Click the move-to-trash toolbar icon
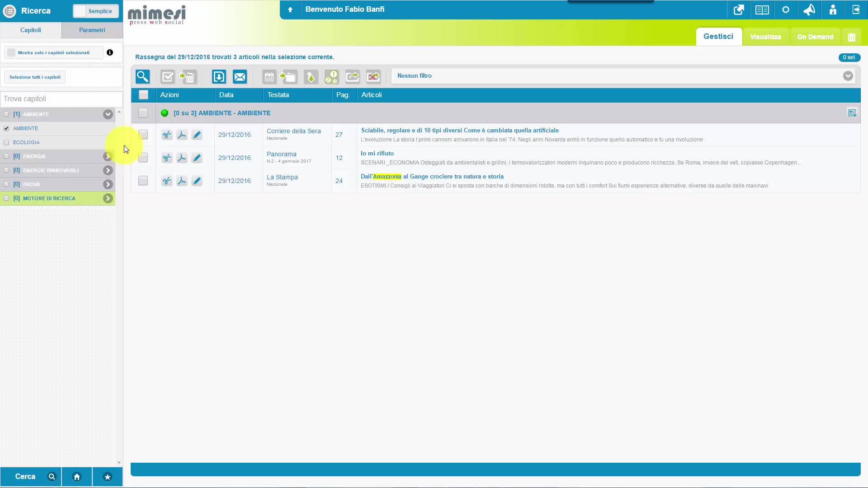Screen dimensions: 868x488 click(x=188, y=77)
